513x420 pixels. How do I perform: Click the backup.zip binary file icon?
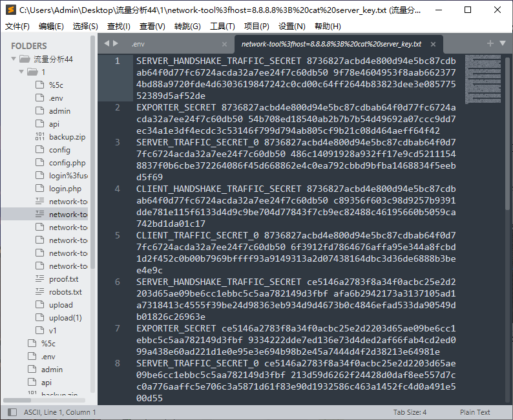coord(39,136)
